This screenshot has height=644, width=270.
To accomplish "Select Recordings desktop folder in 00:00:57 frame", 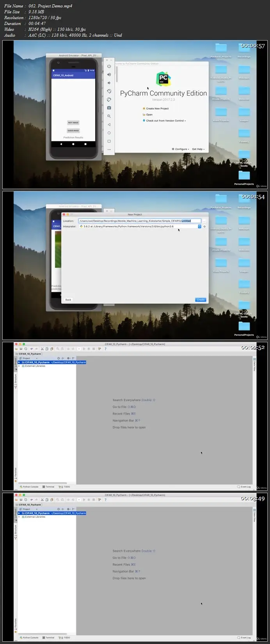I will [x=244, y=50].
